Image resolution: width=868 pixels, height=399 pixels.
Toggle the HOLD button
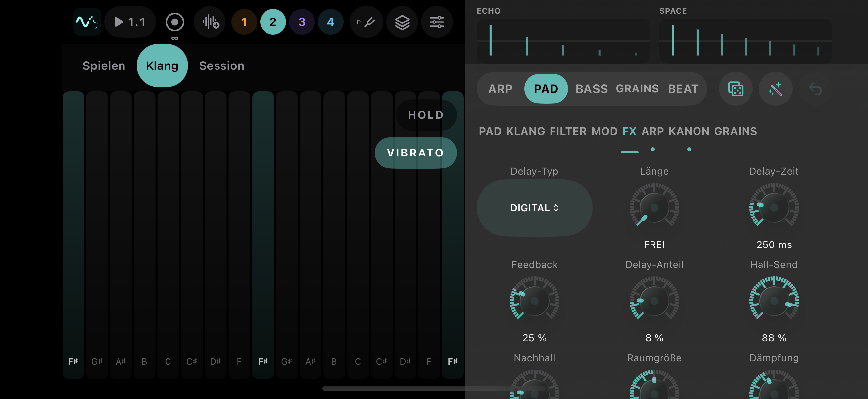point(426,115)
